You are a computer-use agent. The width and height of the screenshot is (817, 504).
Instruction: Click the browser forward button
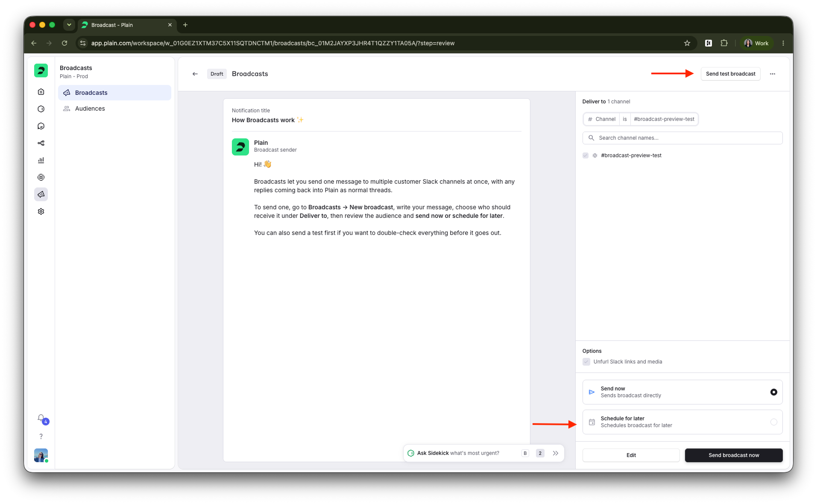point(49,43)
